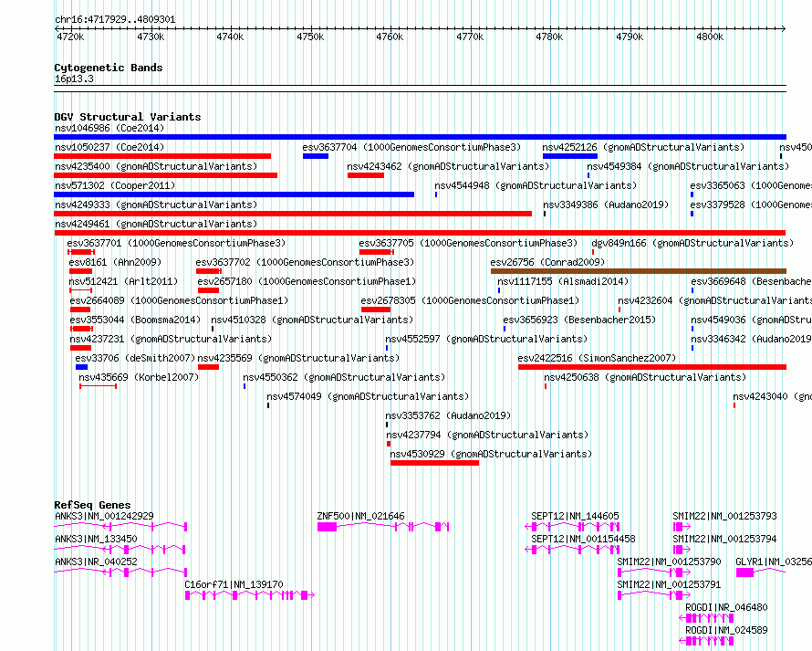Open variant esv8161 (Ahn2009)
Screen dimensions: 812x651
[115, 262]
